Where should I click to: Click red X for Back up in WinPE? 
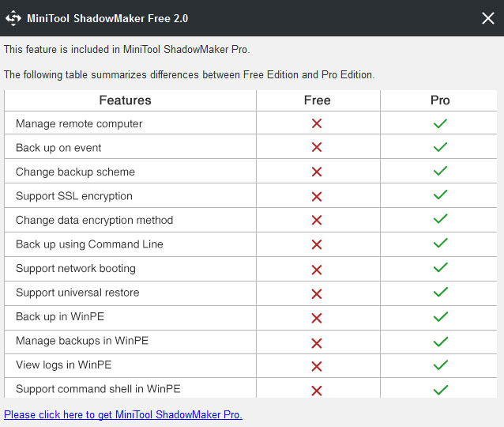click(317, 317)
